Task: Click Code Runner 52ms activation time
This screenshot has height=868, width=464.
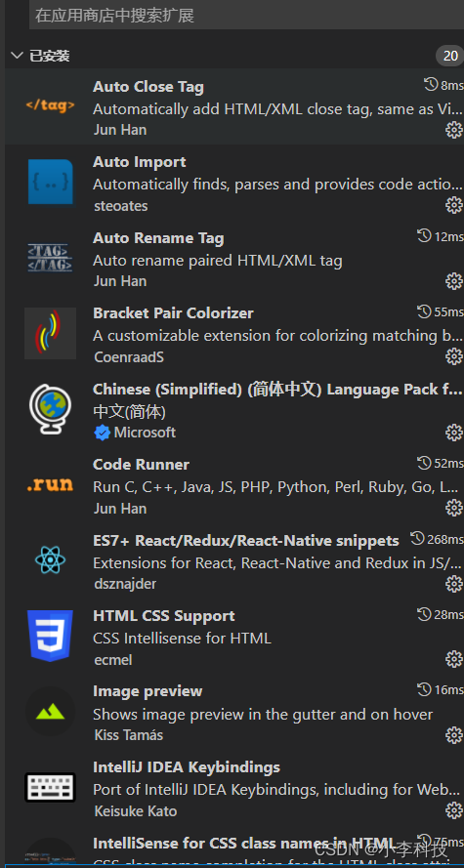Action: coord(441,463)
